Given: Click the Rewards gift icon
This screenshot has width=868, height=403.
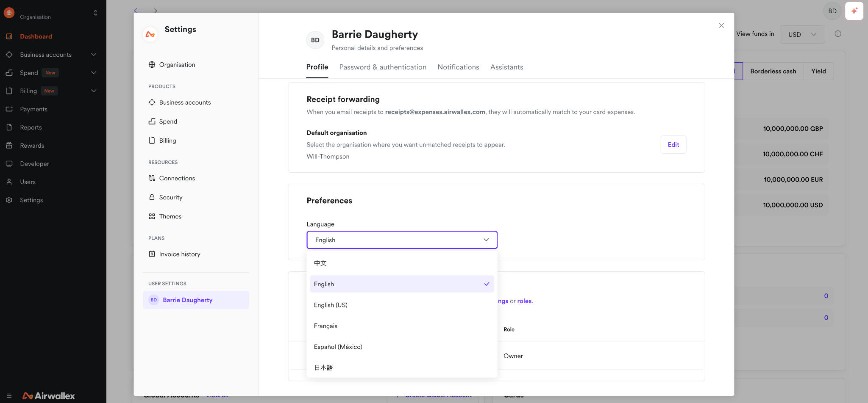Looking at the screenshot, I should pyautogui.click(x=9, y=146).
